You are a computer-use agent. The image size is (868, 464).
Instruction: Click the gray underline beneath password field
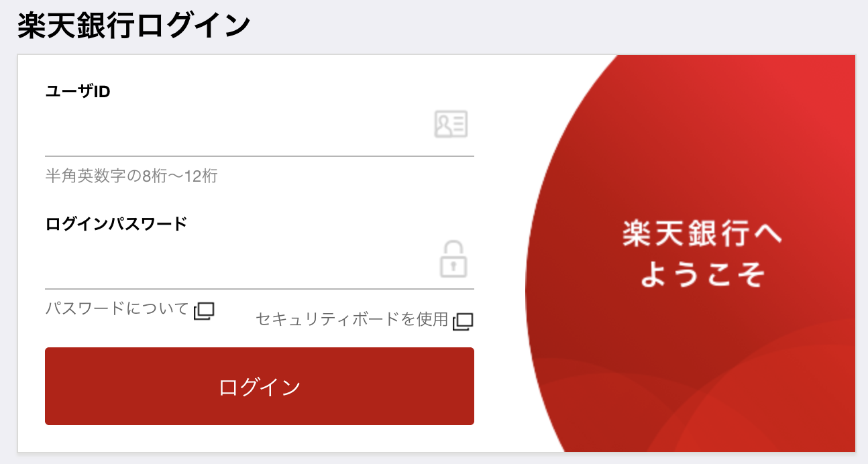(260, 288)
